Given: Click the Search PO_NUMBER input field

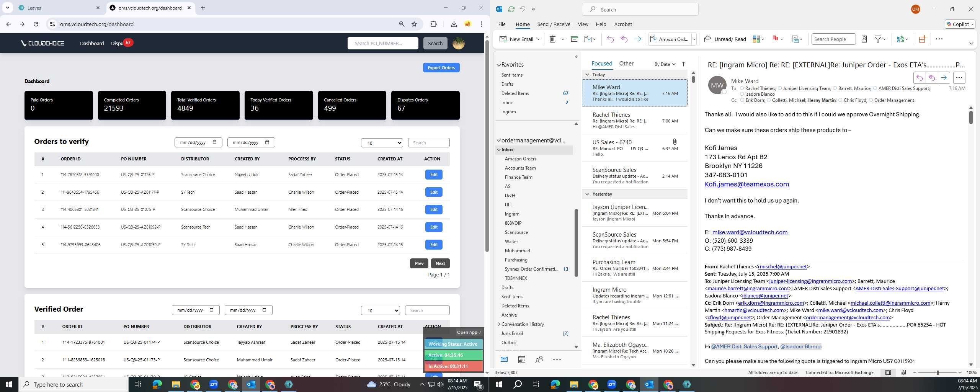Looking at the screenshot, I should 383,43.
